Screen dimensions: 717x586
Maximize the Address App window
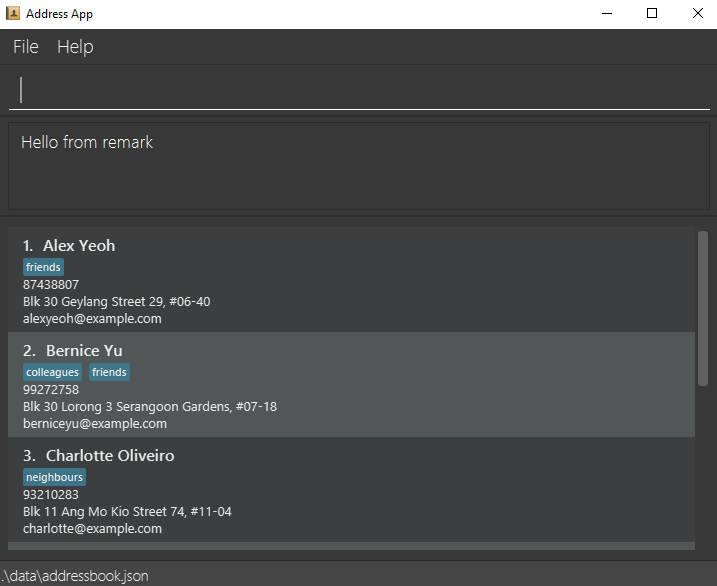pyautogui.click(x=652, y=14)
